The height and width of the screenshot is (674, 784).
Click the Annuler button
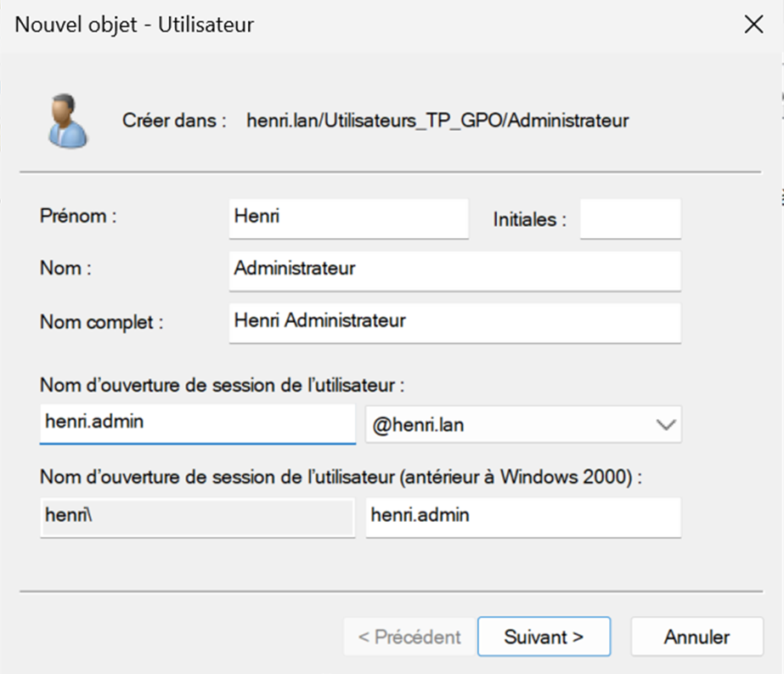pos(697,637)
